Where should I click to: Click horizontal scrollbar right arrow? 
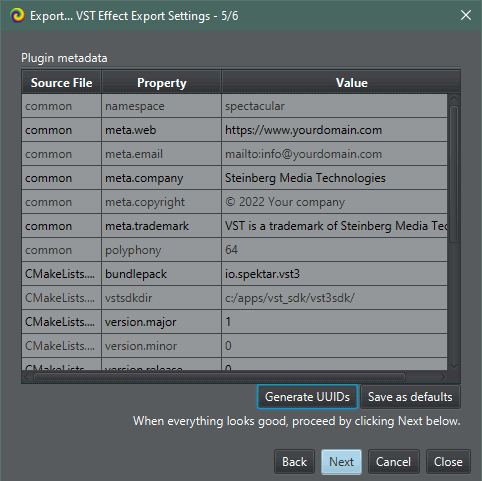point(442,377)
